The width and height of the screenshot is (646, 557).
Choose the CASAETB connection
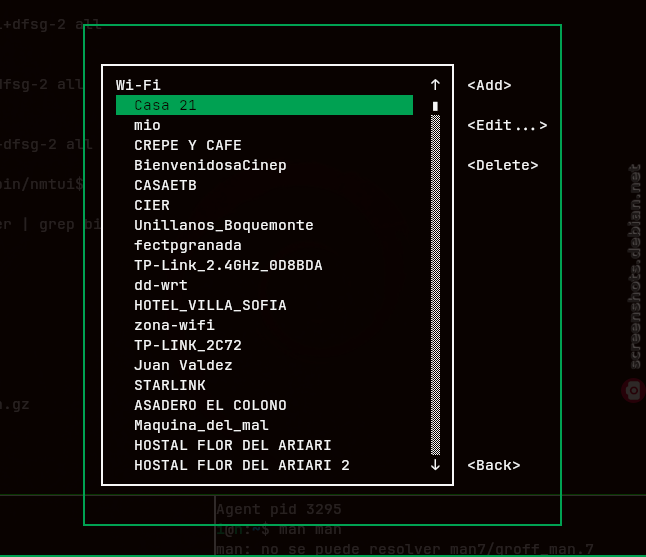264,185
